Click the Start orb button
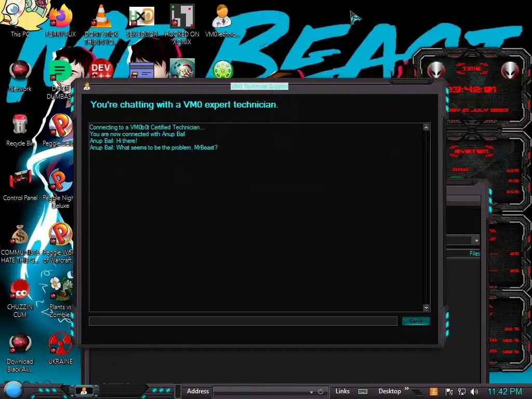 (13, 390)
